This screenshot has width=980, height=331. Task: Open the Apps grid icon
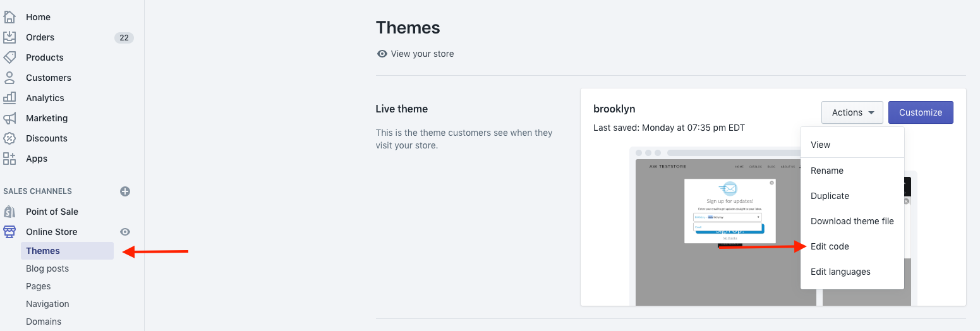pos(9,159)
